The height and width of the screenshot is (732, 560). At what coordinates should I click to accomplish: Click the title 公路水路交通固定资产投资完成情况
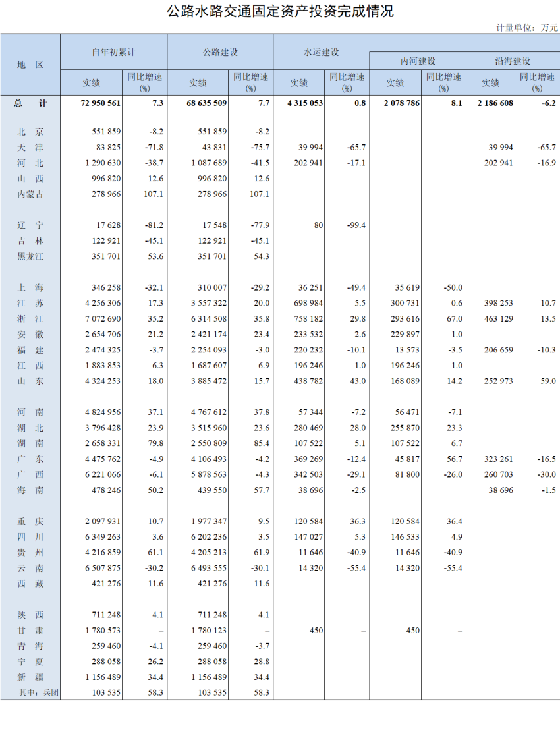(x=280, y=11)
